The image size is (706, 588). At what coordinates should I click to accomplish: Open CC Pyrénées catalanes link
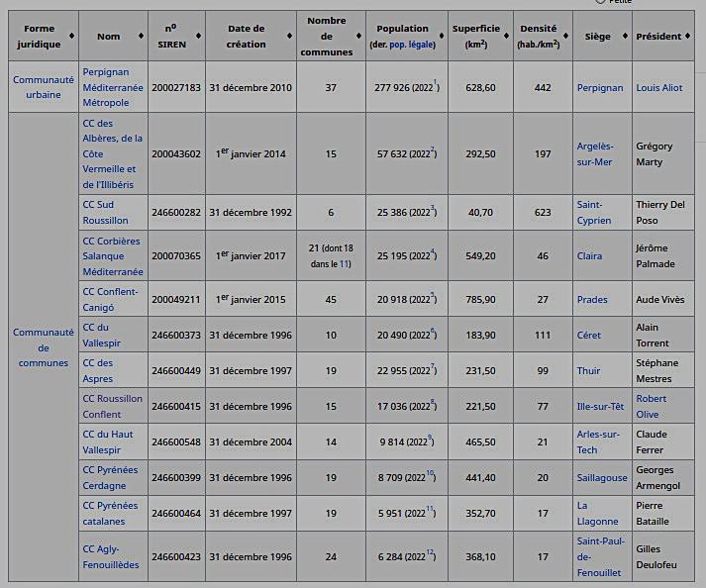[110, 513]
